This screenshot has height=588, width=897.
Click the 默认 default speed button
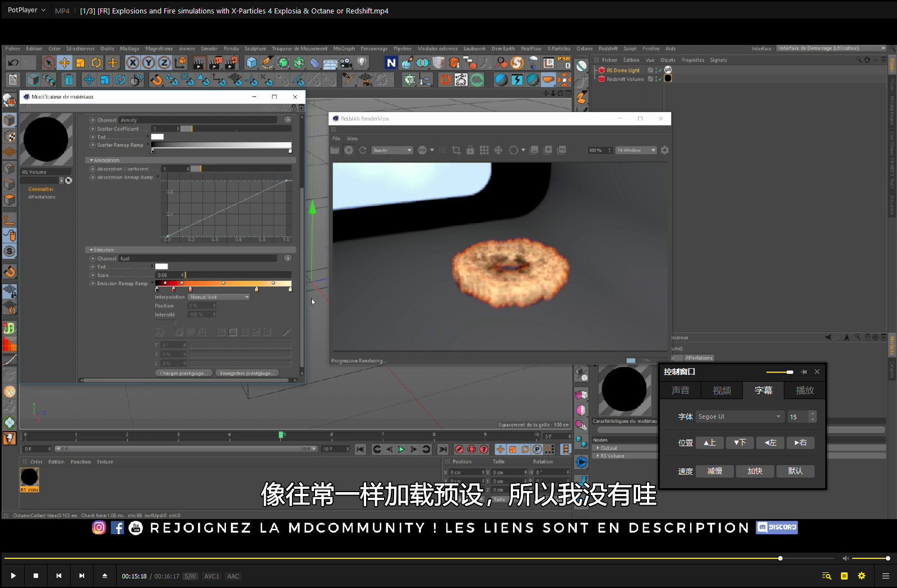796,471
